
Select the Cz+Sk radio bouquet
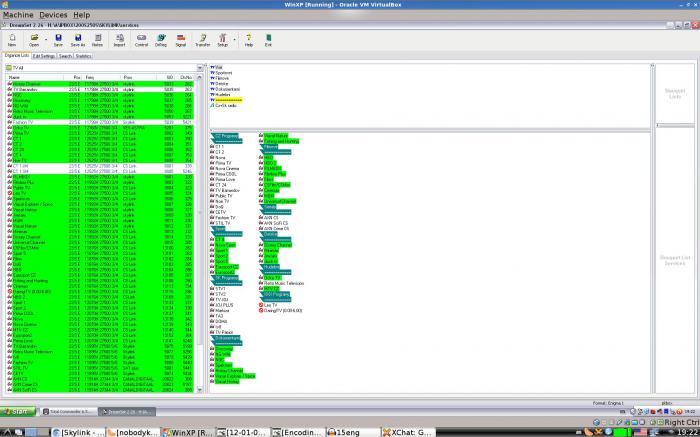point(225,105)
